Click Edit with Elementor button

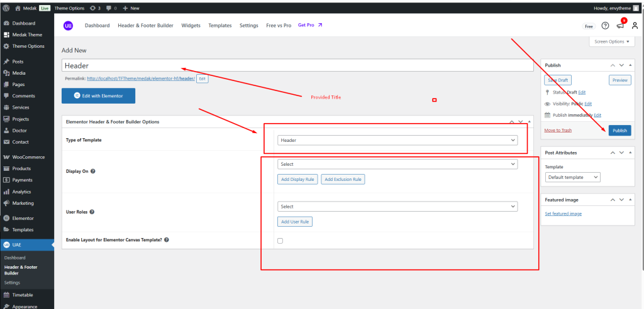98,96
